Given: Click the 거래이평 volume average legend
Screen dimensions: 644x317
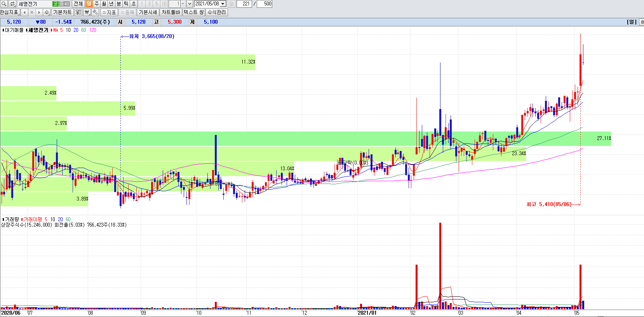Looking at the screenshot, I should click(x=32, y=219).
